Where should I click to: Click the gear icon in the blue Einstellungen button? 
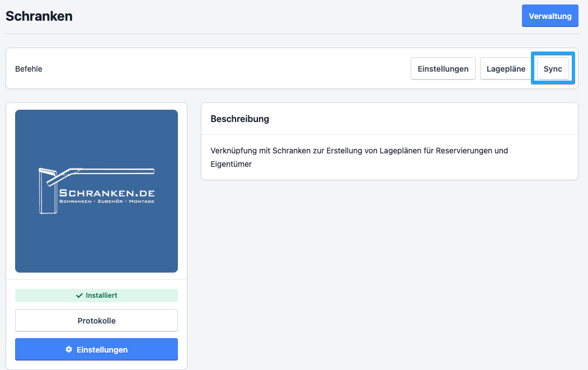[69, 349]
